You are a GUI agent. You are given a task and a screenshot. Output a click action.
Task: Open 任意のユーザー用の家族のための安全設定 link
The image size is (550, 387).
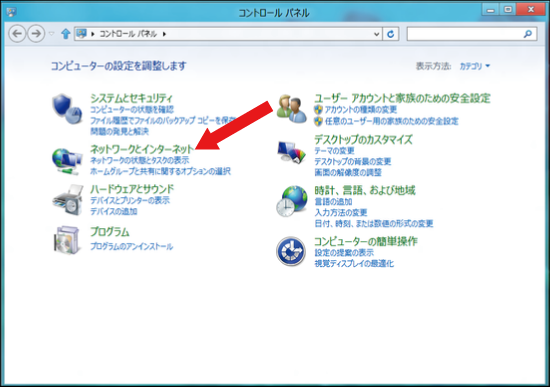(391, 121)
